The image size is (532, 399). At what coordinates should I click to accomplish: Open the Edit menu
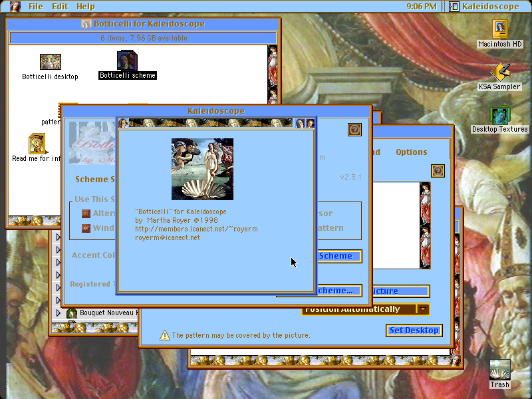point(60,7)
